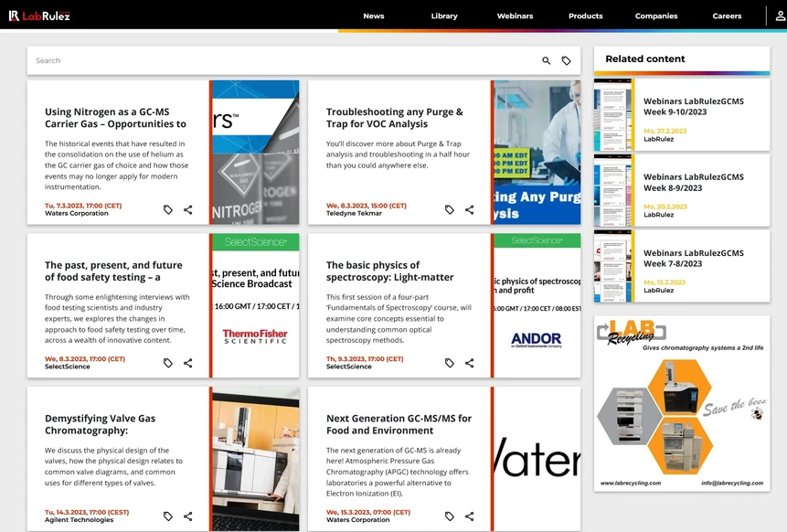Tag the basic physics of spectroscopy webinar
The width and height of the screenshot is (787, 532).
point(450,363)
